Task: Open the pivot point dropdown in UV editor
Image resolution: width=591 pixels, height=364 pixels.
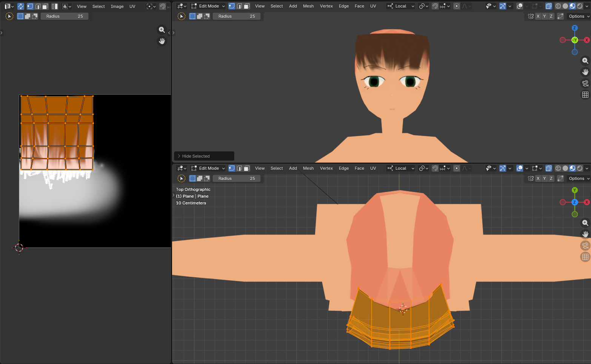Action: (151, 6)
